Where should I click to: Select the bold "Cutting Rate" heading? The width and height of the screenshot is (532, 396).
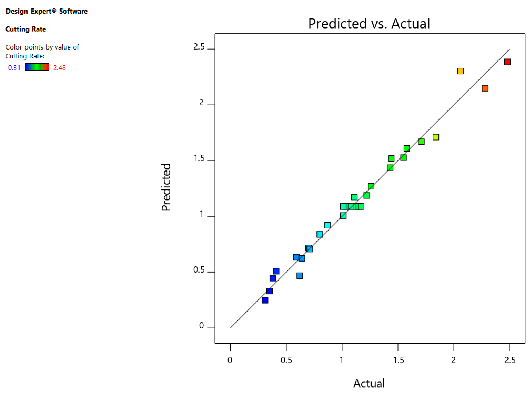point(26,29)
